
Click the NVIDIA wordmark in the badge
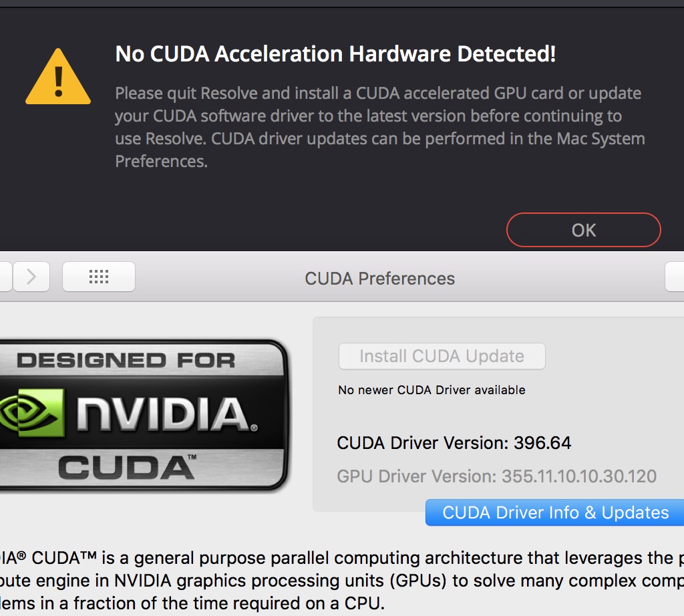click(166, 414)
